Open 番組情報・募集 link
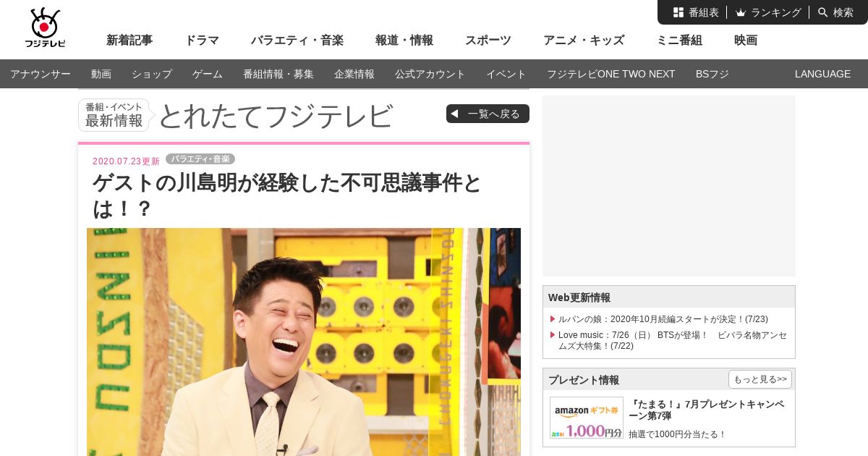 [278, 74]
